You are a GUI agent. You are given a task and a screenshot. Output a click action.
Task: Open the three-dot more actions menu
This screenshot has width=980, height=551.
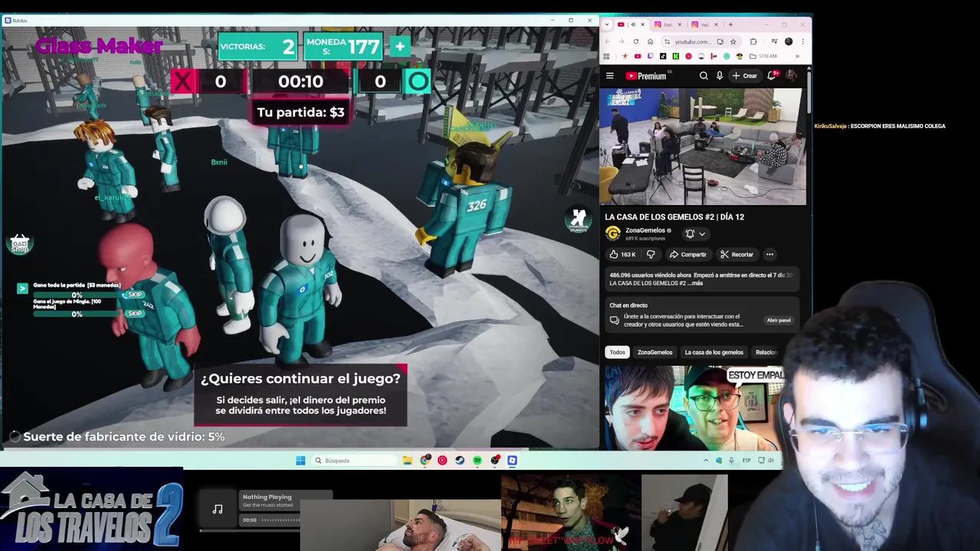coord(769,254)
